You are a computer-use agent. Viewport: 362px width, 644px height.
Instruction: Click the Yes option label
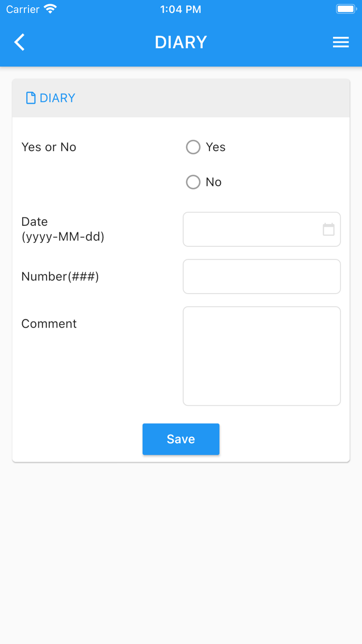tap(216, 148)
